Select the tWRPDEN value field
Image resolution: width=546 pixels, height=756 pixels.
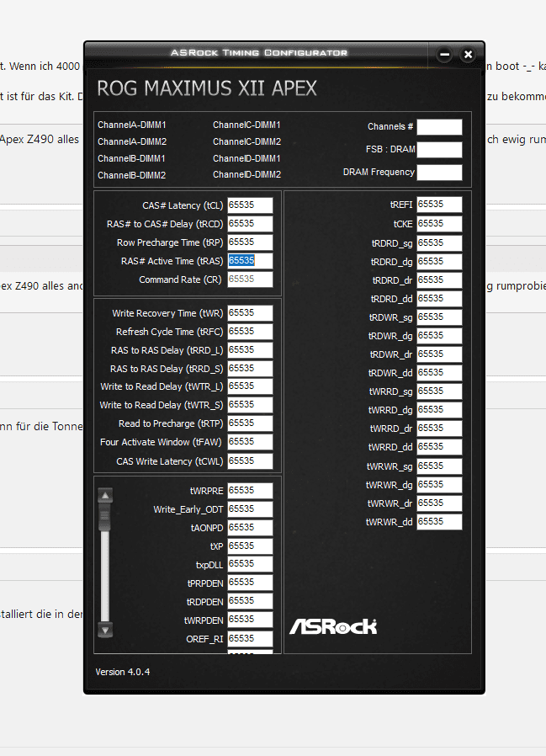[250, 620]
